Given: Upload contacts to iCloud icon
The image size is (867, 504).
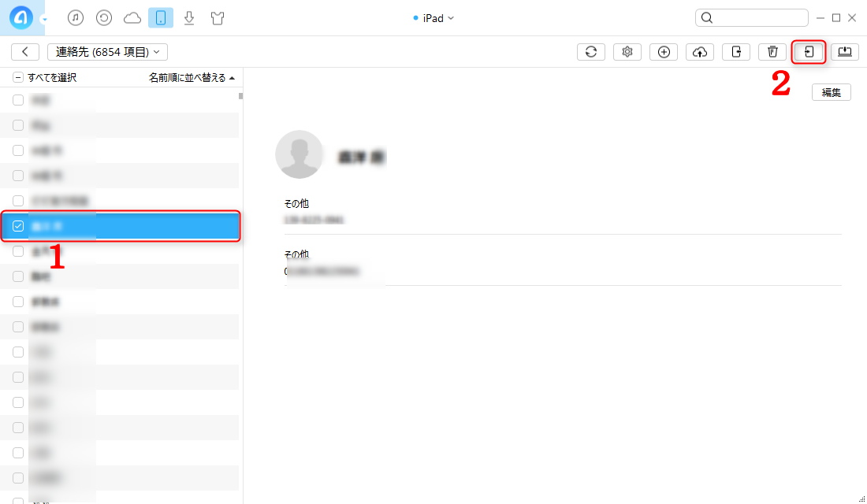Looking at the screenshot, I should click(x=700, y=51).
